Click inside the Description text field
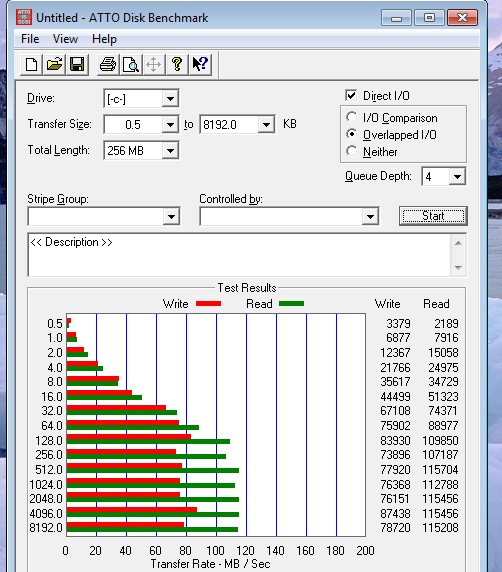The image size is (502, 572). tap(239, 255)
